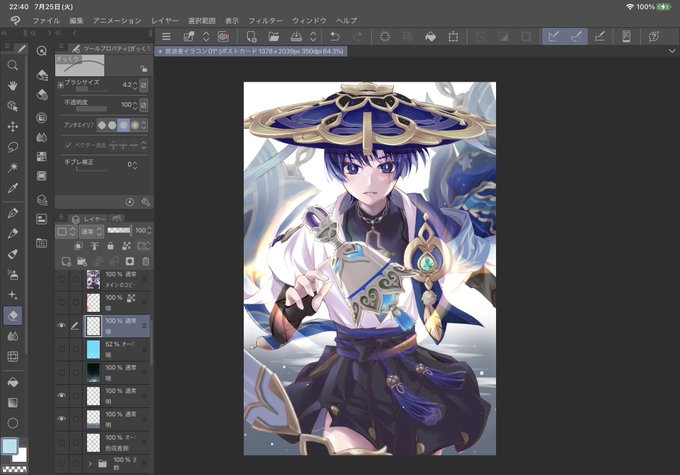Image resolution: width=680 pixels, height=475 pixels.
Task: Show the 62% overlay blue layer
Action: click(62, 349)
